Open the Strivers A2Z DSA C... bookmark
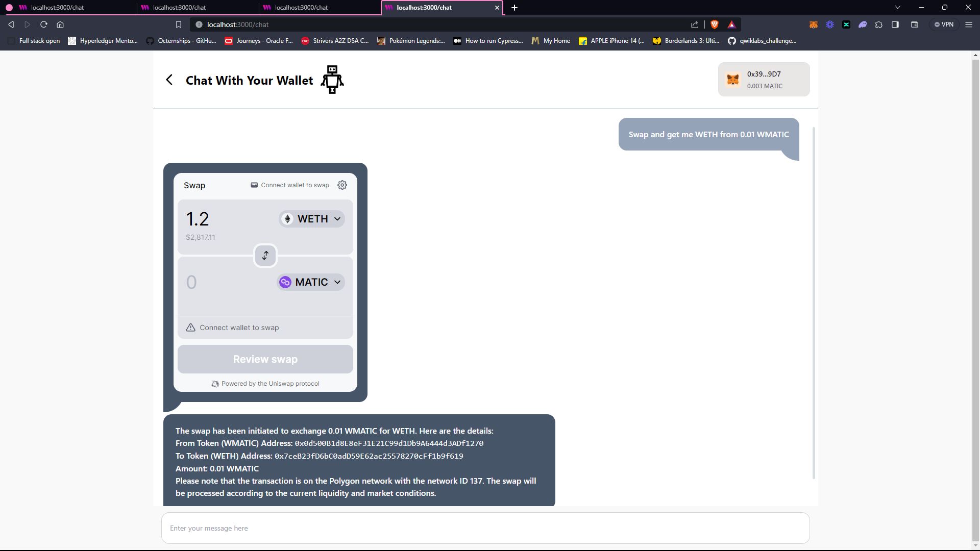This screenshot has width=980, height=551. click(335, 41)
